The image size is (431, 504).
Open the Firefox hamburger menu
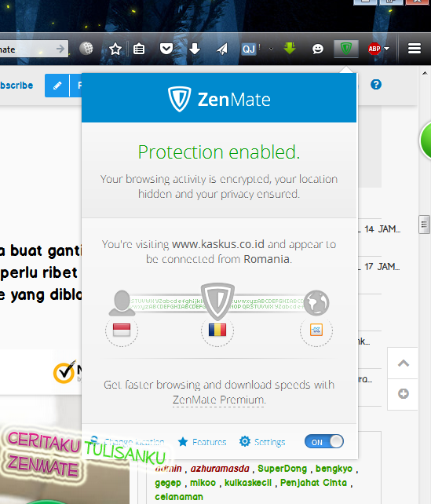point(415,49)
